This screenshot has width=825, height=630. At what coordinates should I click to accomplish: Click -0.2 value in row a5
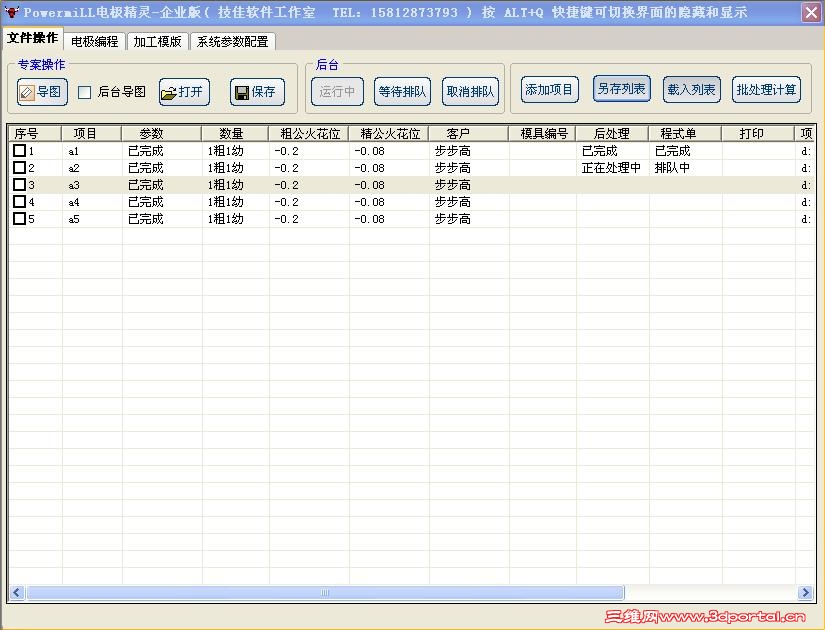pyautogui.click(x=286, y=218)
